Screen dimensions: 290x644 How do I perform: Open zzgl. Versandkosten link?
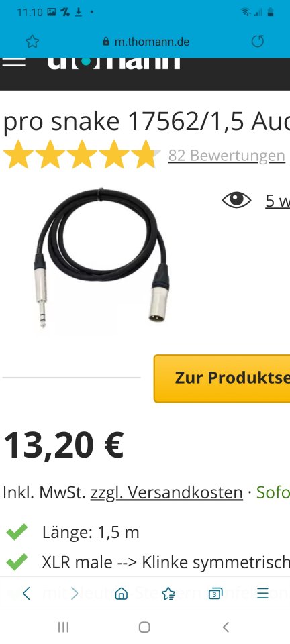click(166, 492)
